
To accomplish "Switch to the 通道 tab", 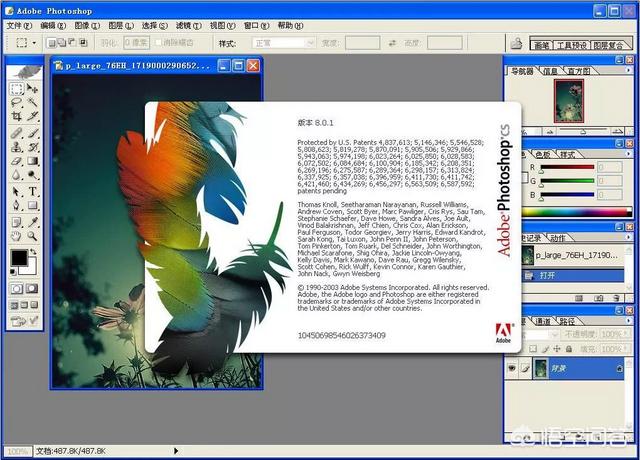I will tap(543, 322).
